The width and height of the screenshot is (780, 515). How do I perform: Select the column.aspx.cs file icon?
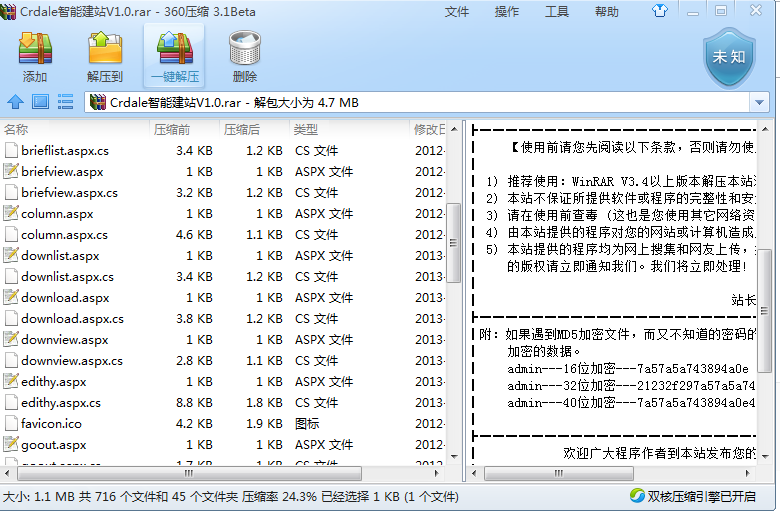(11, 234)
